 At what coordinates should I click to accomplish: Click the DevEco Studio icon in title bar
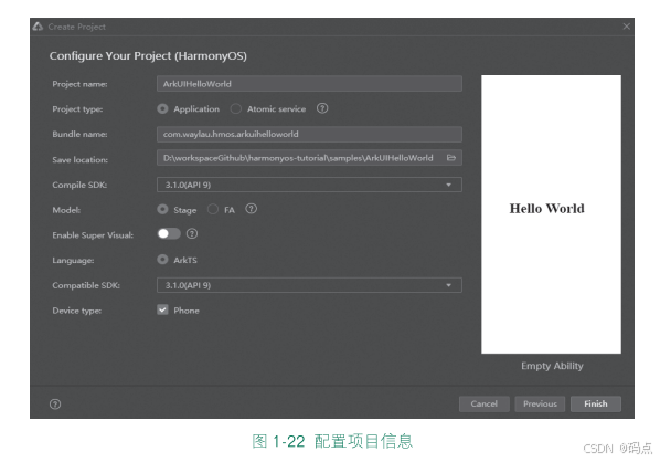click(38, 27)
